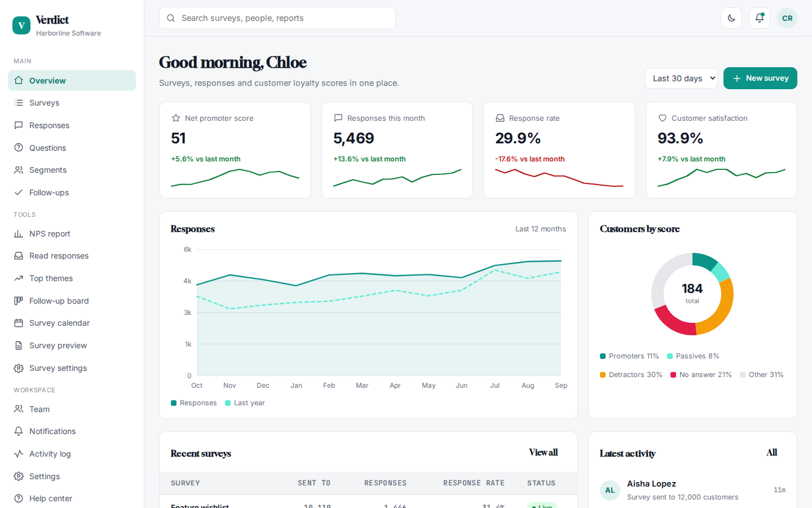Viewport: 812px width, 508px height.
Task: Click the Verdict logo icon
Action: click(21, 25)
